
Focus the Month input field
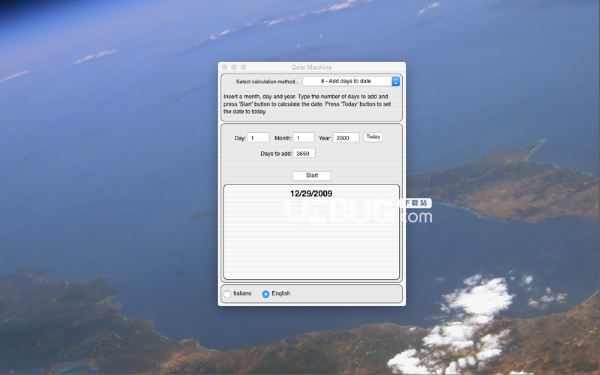(303, 137)
